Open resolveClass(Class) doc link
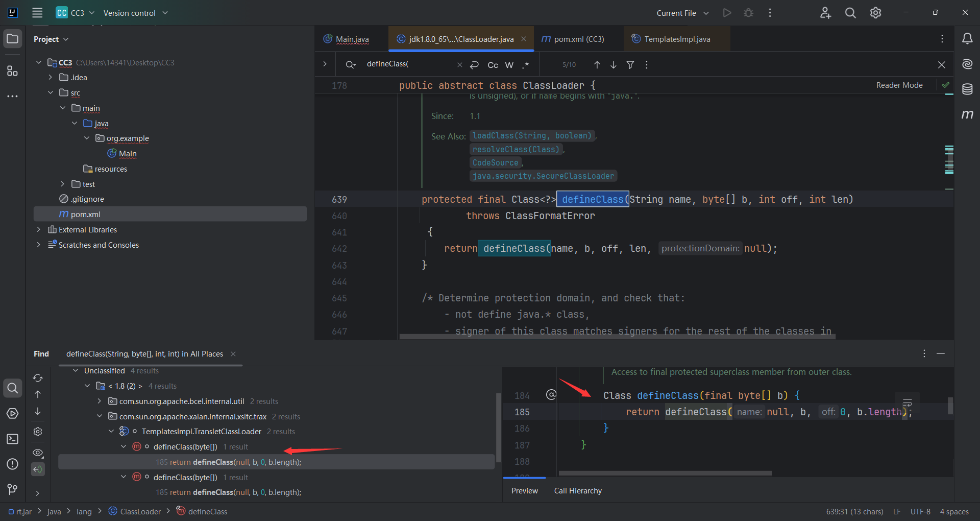Viewport: 980px width, 521px height. 516,150
